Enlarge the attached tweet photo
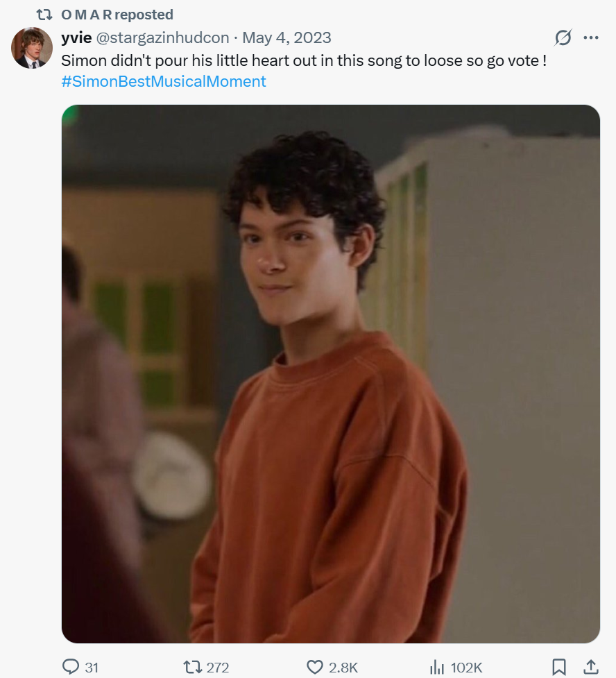616x678 pixels. tap(331, 373)
